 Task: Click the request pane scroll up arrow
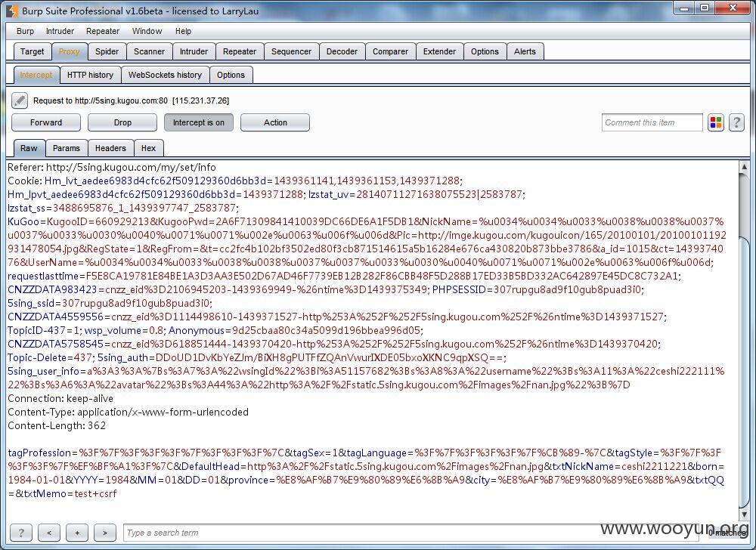(744, 167)
